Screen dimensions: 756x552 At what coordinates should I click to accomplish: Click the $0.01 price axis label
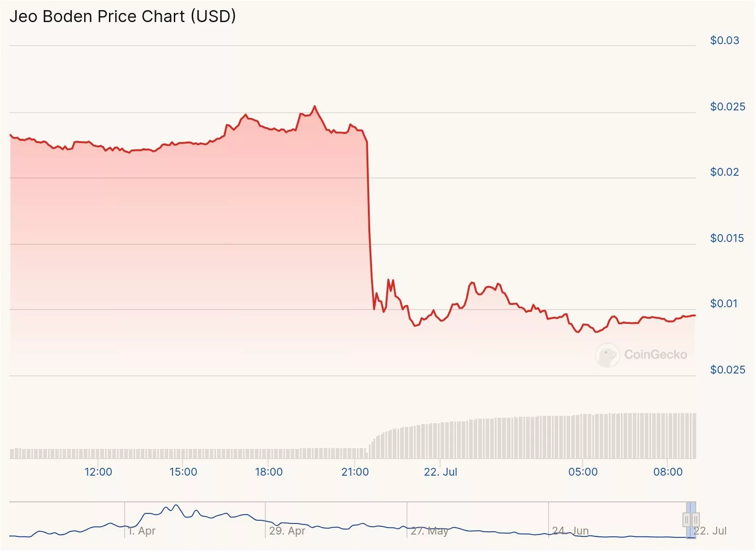[724, 304]
